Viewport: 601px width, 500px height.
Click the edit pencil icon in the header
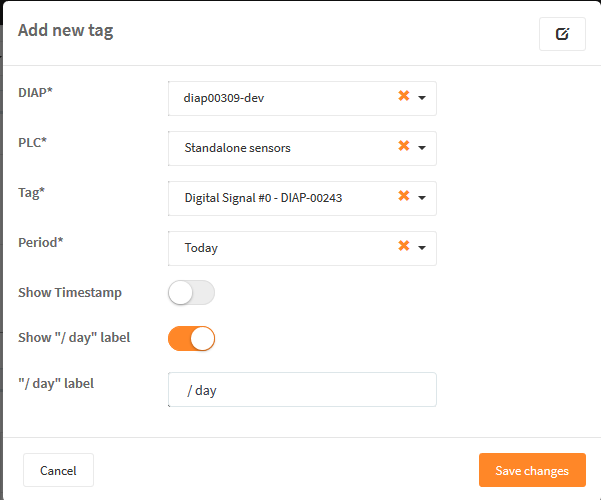click(x=562, y=34)
